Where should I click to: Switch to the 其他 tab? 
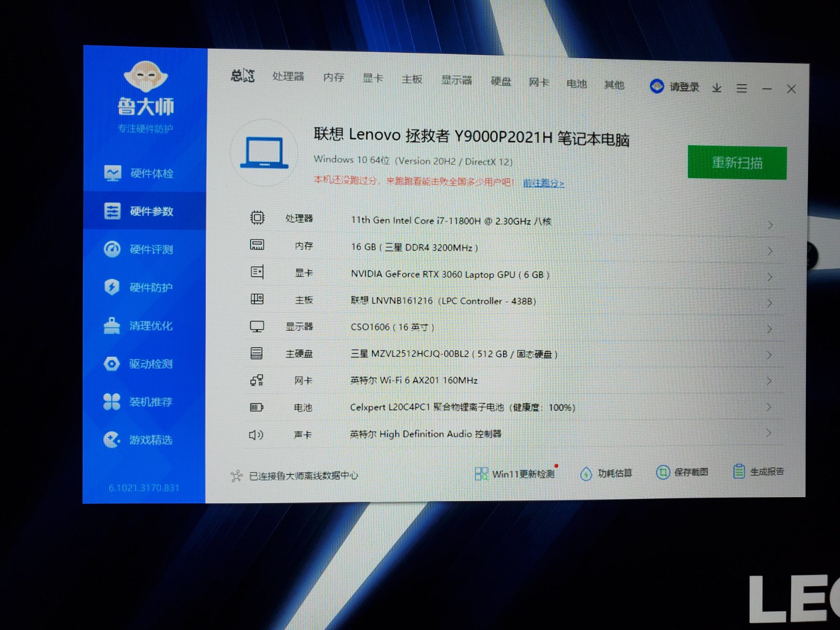[614, 85]
